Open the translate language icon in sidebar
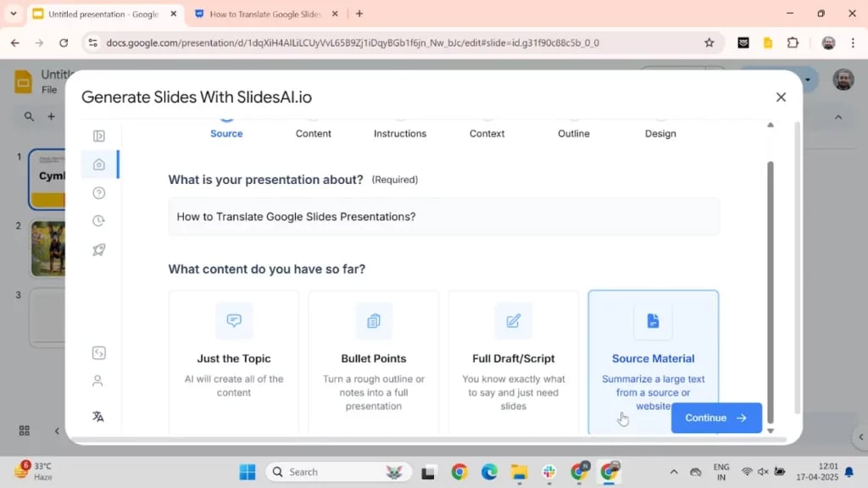This screenshot has height=488, width=868. coord(98,416)
